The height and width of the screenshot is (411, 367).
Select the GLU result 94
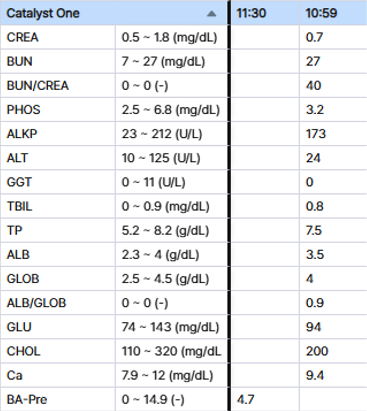(313, 327)
